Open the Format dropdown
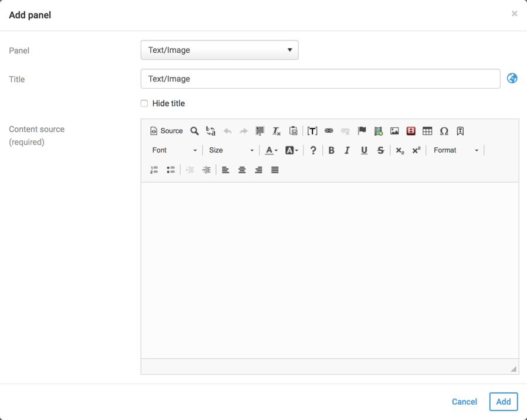This screenshot has height=420, width=527. (455, 150)
